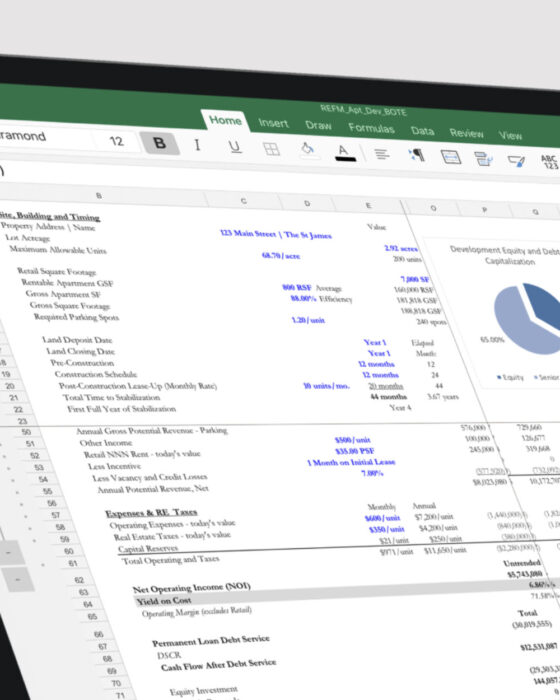This screenshot has height=700, width=560.
Task: Toggle Italic formatting
Action: tap(197, 145)
